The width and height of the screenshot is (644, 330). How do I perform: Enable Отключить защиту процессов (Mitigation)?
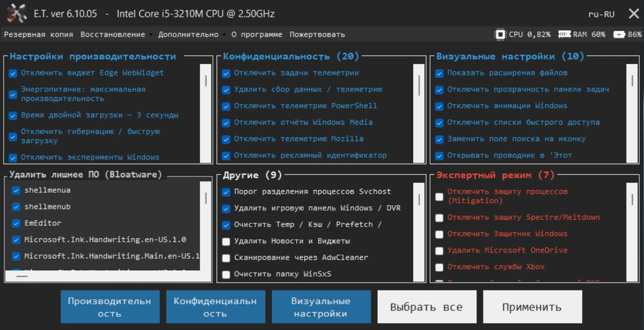[x=439, y=196]
